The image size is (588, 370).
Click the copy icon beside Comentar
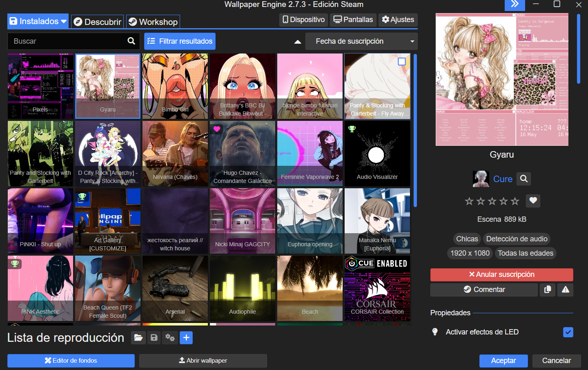tap(547, 290)
